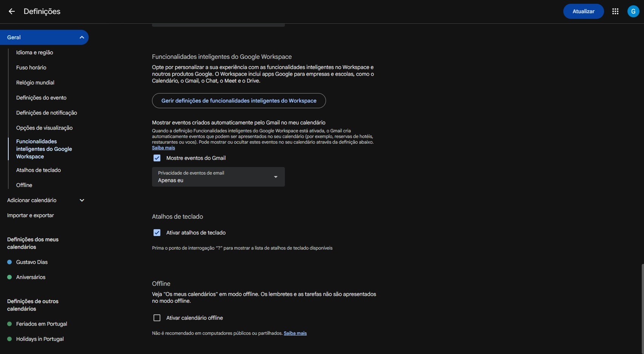Click Feriados em Portugal color dot
Viewport: 644px width, 354px height.
[x=10, y=324]
